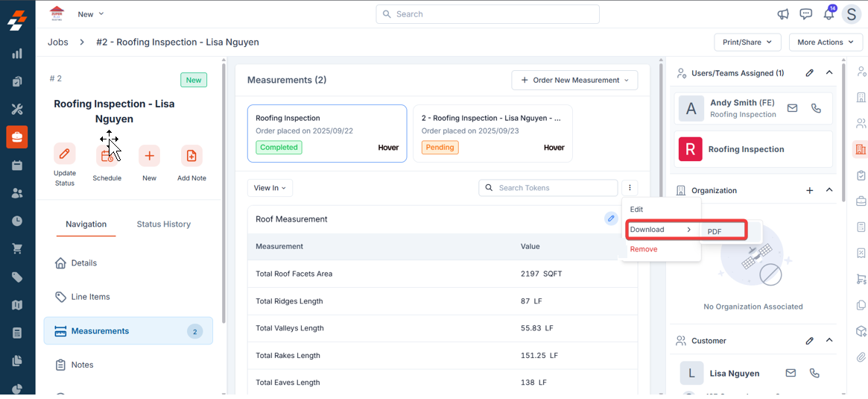Select the completed Roofing Inspection measurement card

pos(327,133)
